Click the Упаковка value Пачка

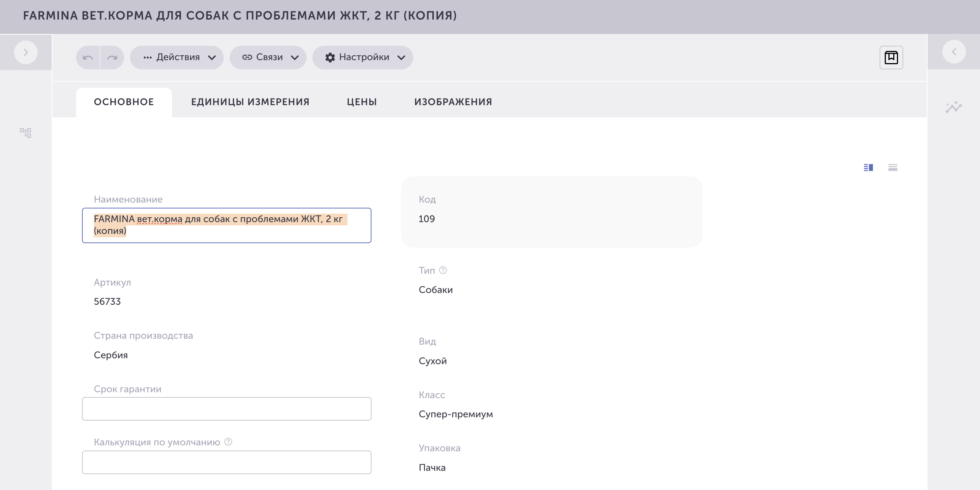[x=432, y=467]
